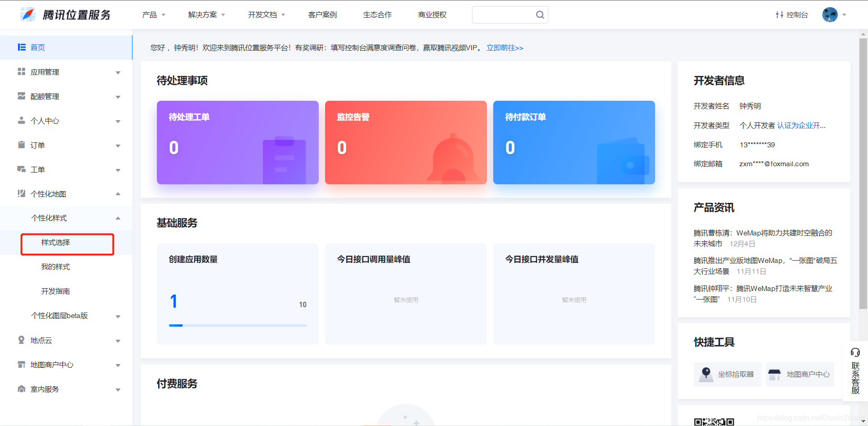The width and height of the screenshot is (868, 426).
Task: Click the 个人中心 person icon
Action: pyautogui.click(x=21, y=120)
